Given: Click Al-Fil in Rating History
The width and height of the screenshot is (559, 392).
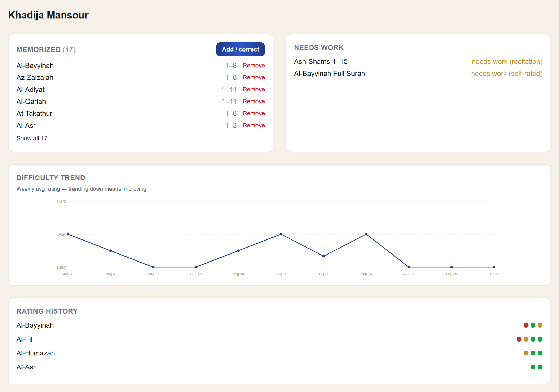Looking at the screenshot, I should click(x=24, y=339).
